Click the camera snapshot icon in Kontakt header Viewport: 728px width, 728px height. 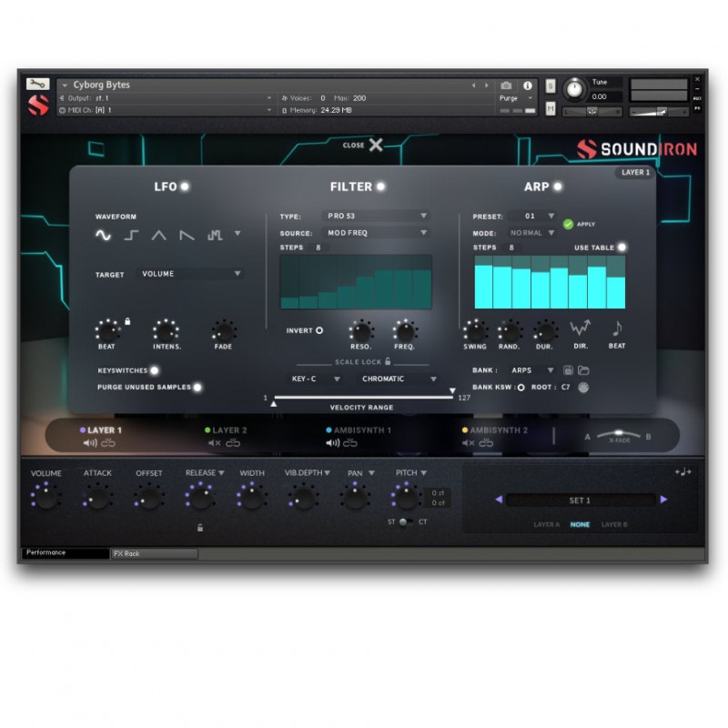pos(507,84)
